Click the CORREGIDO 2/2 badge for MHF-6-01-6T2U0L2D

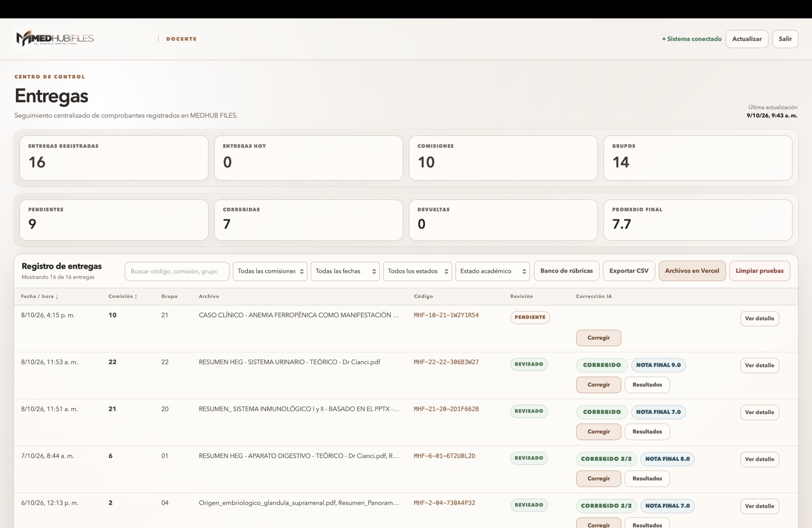point(606,459)
